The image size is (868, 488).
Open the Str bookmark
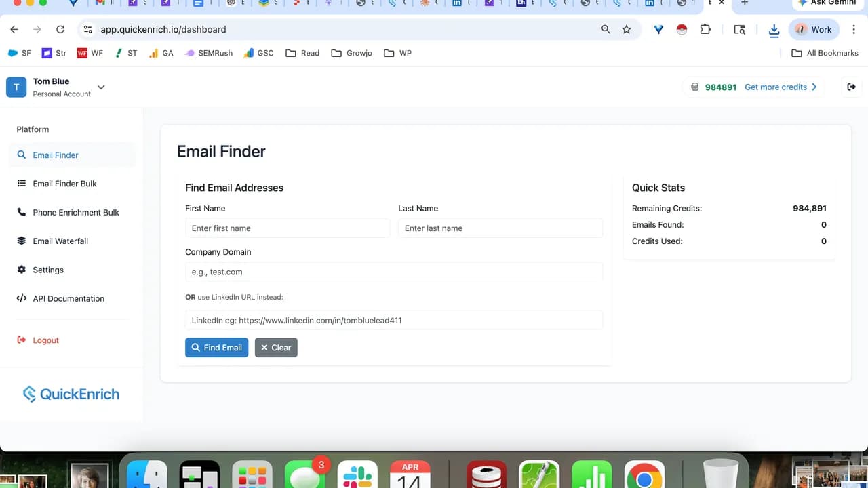pos(54,53)
